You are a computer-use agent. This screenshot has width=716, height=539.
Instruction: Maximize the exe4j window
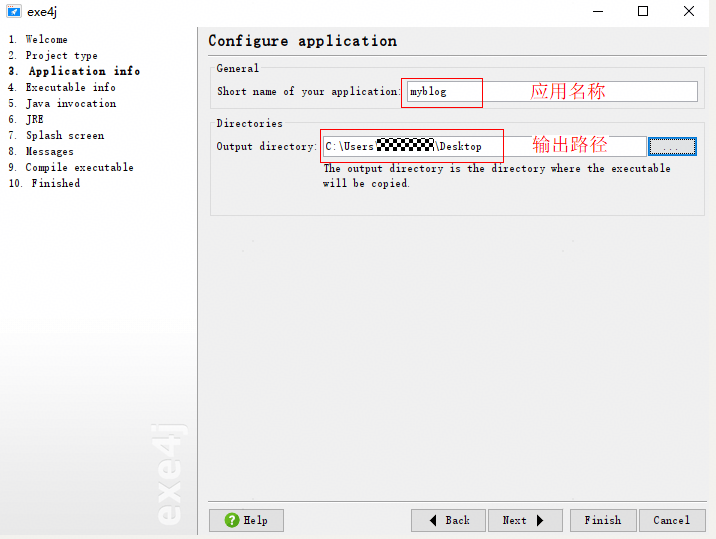pyautogui.click(x=643, y=11)
